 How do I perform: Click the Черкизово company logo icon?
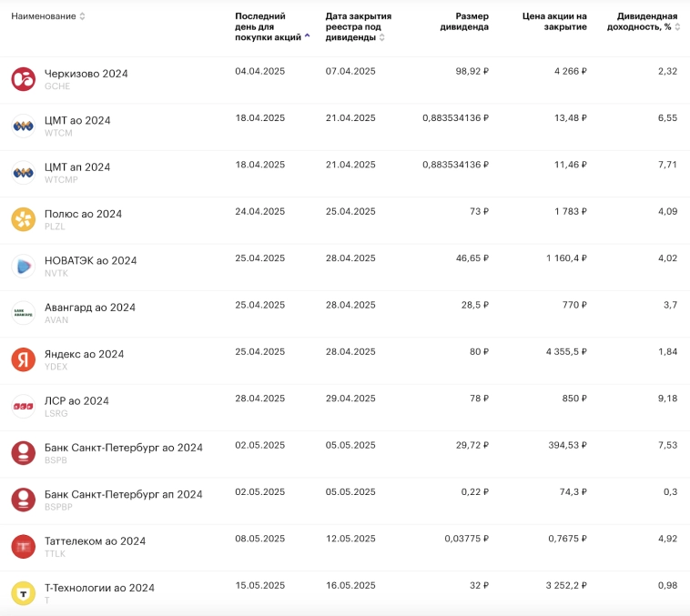[x=23, y=79]
